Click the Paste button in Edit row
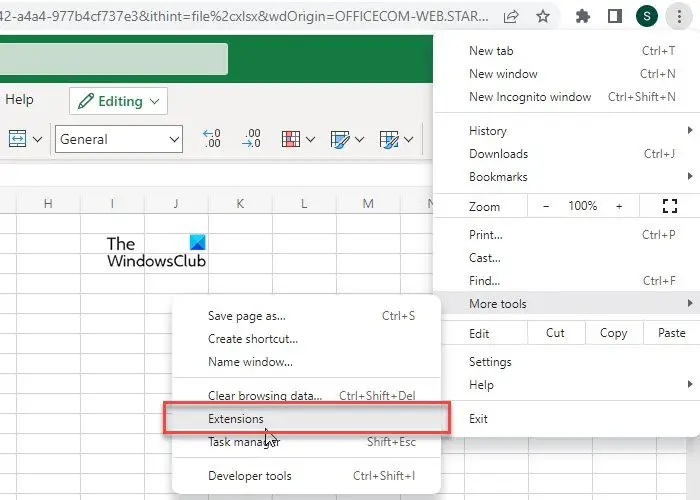The width and height of the screenshot is (700, 500). (671, 333)
